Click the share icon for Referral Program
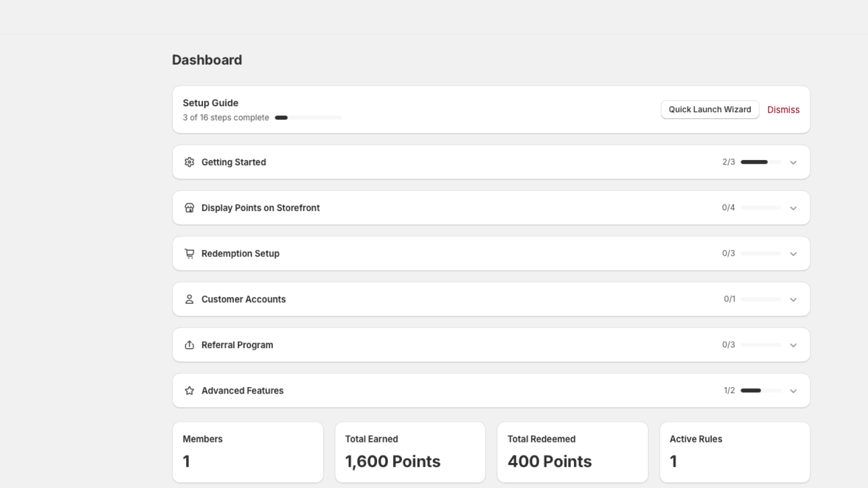Screen dimensions: 868x488 [x=189, y=345]
